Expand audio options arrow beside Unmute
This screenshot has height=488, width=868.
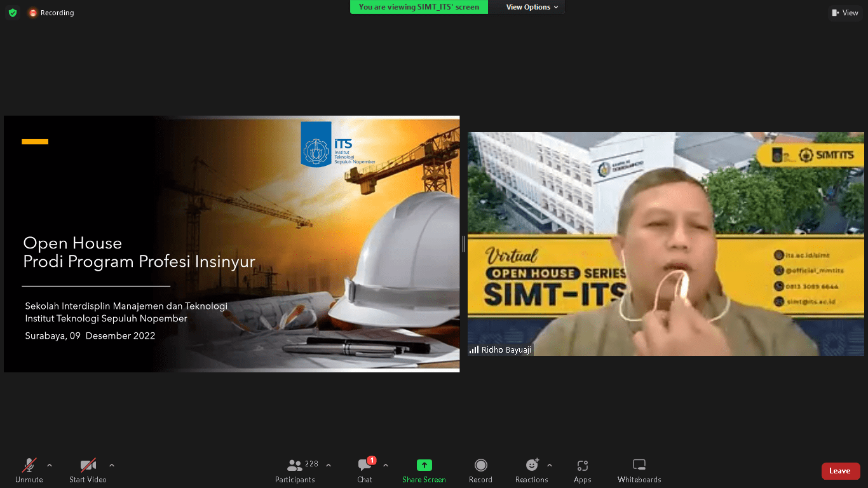click(50, 465)
